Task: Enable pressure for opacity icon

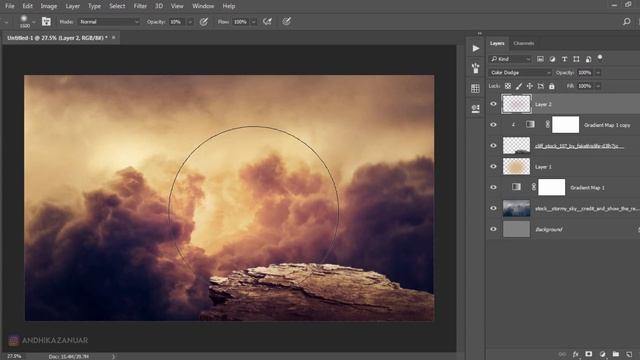Action: pyautogui.click(x=204, y=22)
